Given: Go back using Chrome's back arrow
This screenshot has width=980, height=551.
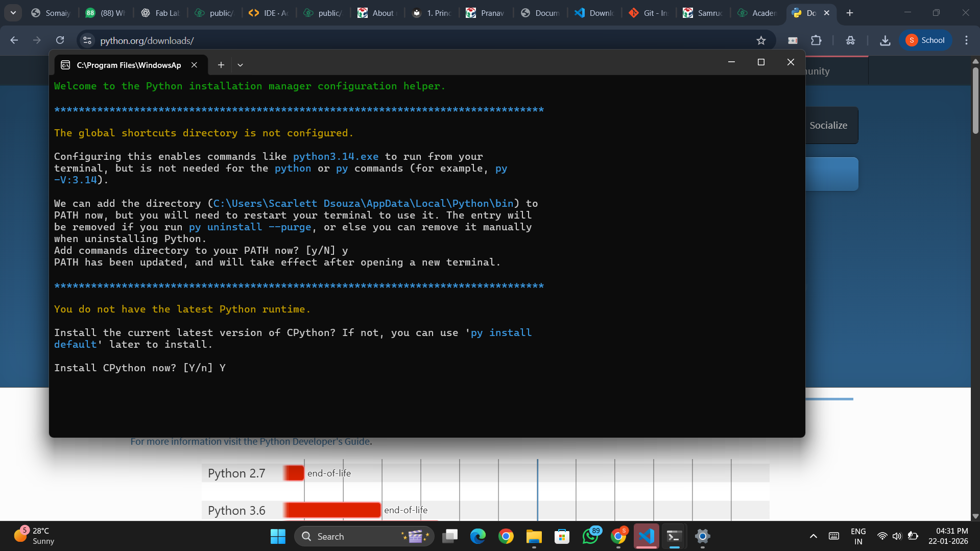Looking at the screenshot, I should pyautogui.click(x=14, y=40).
